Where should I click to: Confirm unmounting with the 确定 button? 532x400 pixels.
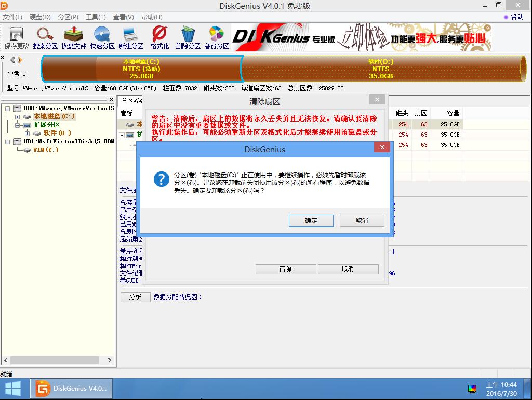tap(311, 221)
